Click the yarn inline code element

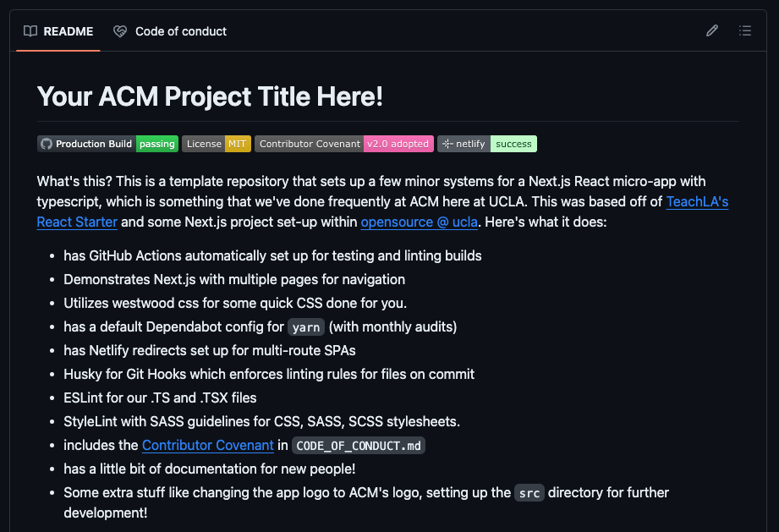(305, 326)
